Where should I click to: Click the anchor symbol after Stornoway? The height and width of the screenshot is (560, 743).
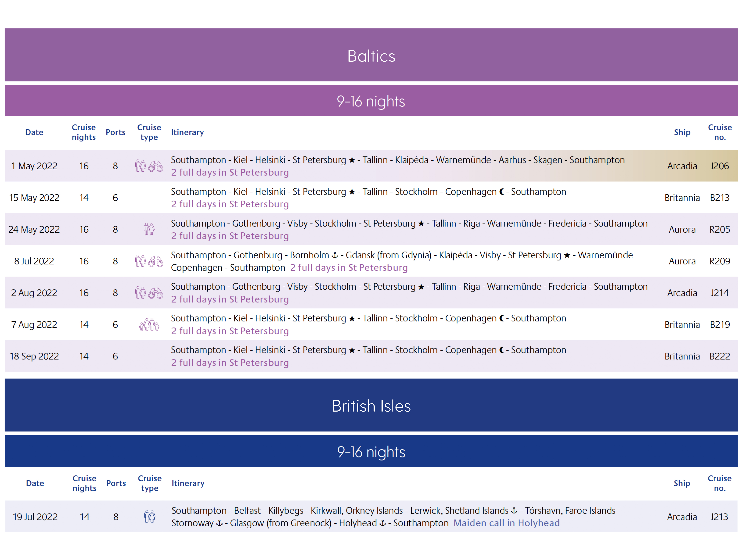(x=219, y=523)
